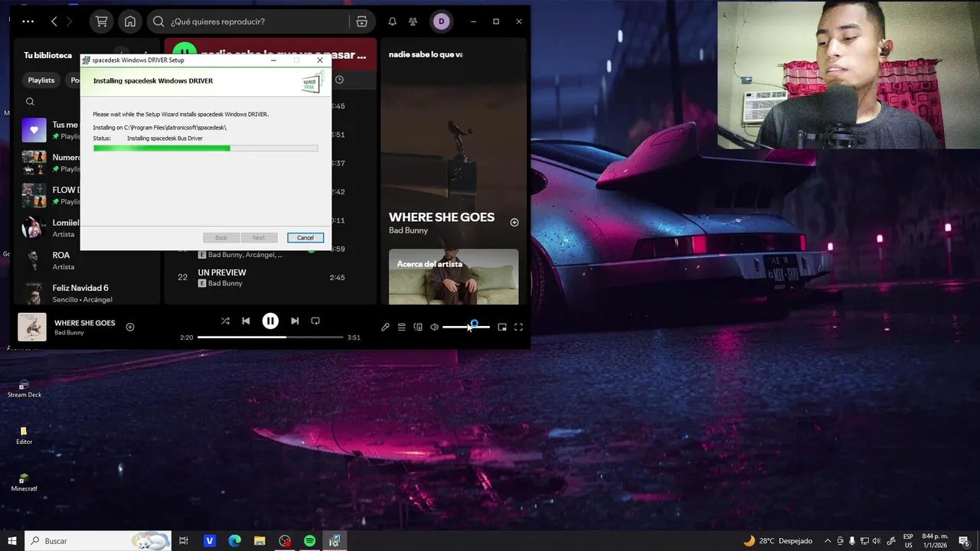
Task: Open connect to a device
Action: tap(418, 327)
